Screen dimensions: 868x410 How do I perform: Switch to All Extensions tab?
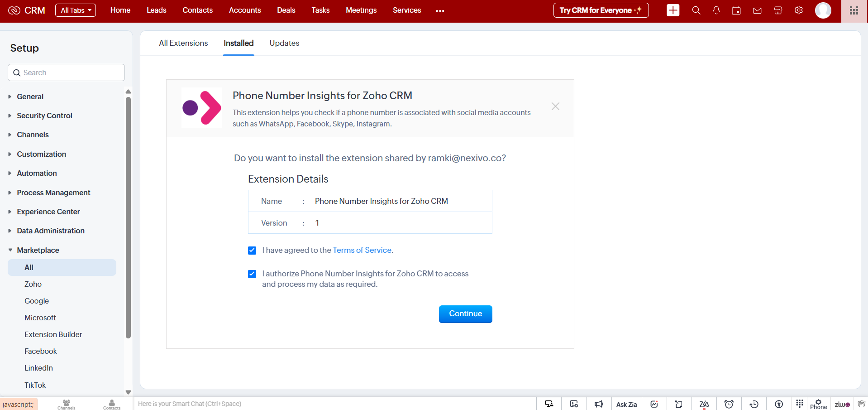[183, 43]
